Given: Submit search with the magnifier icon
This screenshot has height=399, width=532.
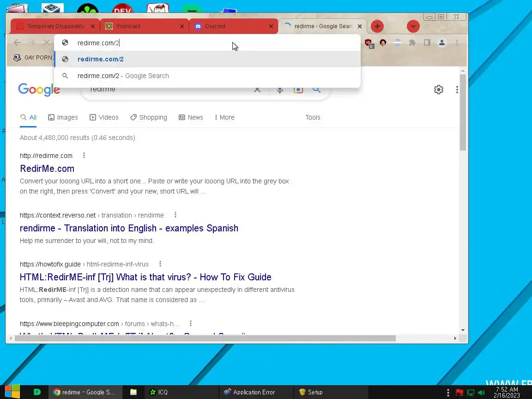Looking at the screenshot, I should 316,90.
